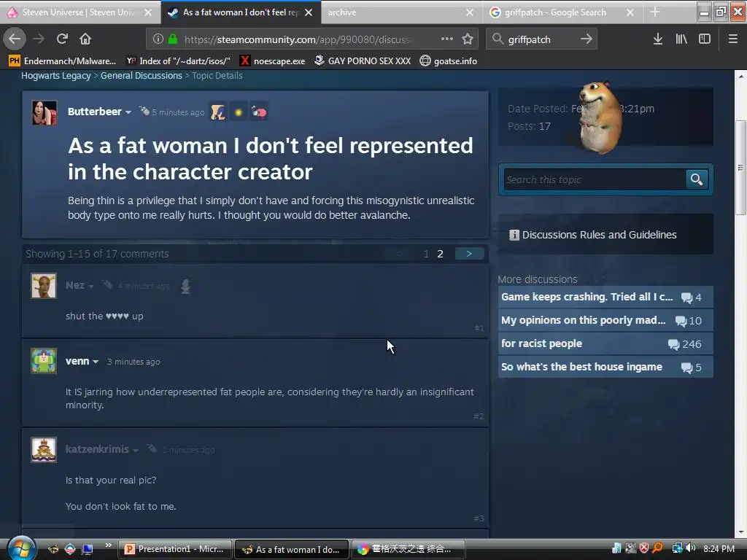The image size is (747, 560).
Task: Click the magnifier search topic button
Action: (x=697, y=179)
